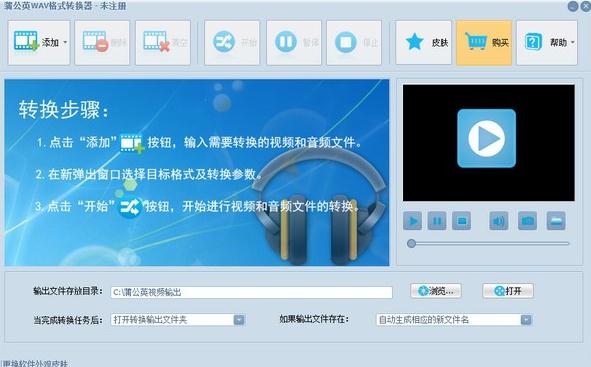Click the 输出文件存放目录 label
Image resolution: width=591 pixels, height=367 pixels.
(x=68, y=291)
